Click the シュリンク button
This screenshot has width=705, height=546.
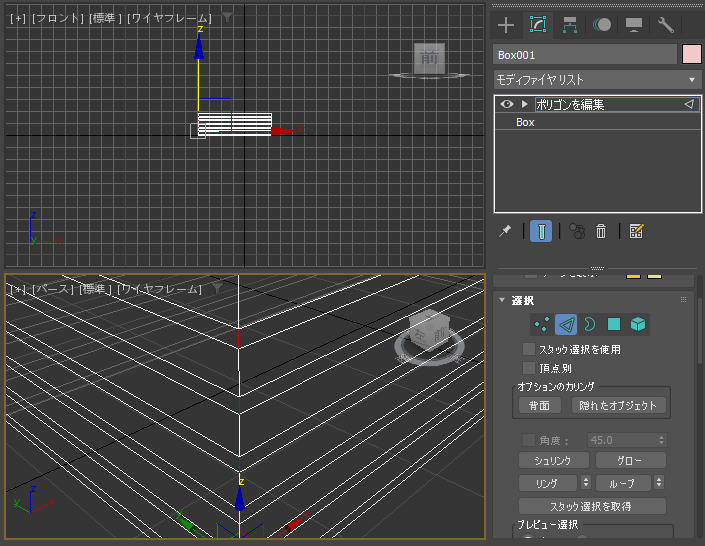[553, 461]
